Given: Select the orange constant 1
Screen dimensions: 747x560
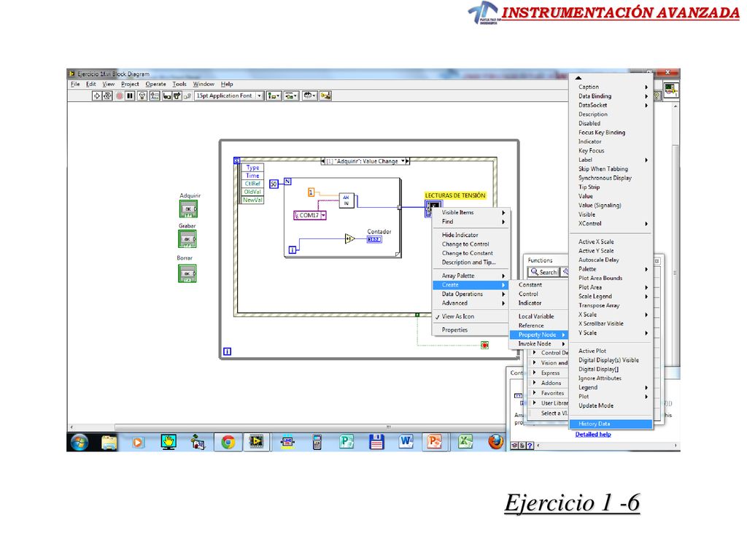Looking at the screenshot, I should click(x=311, y=192).
